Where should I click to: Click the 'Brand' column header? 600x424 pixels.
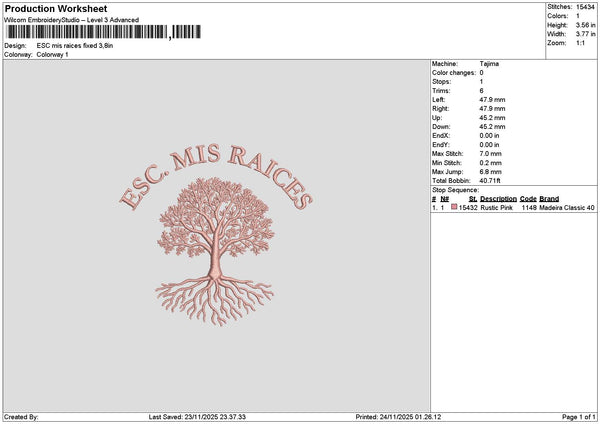[549, 199]
